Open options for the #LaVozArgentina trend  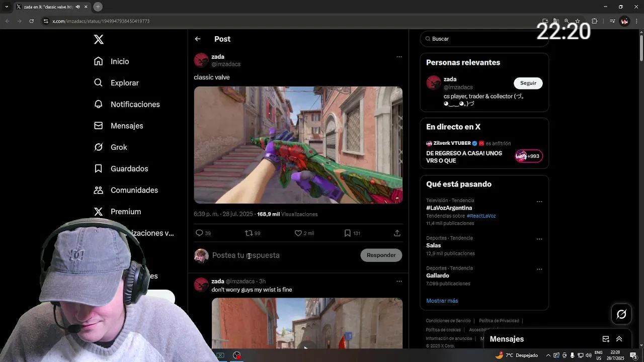[x=539, y=202]
